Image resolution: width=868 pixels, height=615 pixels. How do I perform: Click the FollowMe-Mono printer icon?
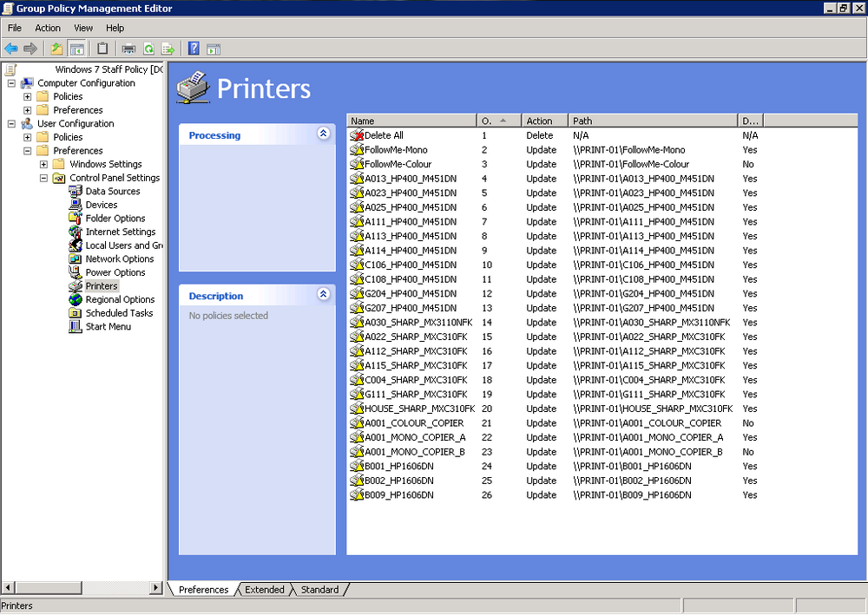(357, 150)
